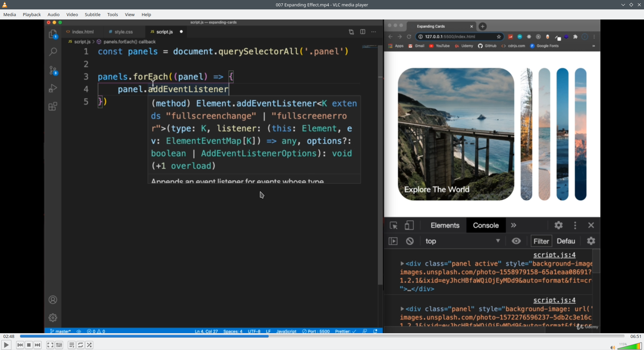Bookmark the page with the star icon
This screenshot has height=350, width=644.
tap(499, 37)
